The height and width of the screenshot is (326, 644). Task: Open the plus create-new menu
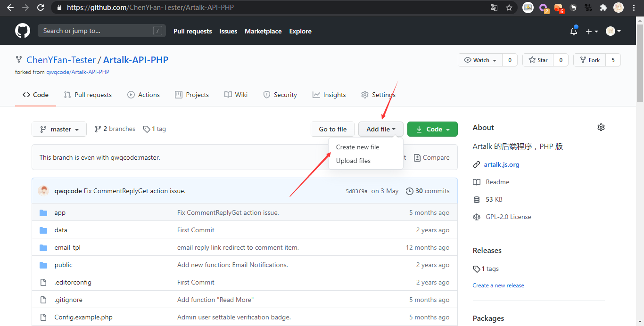592,31
